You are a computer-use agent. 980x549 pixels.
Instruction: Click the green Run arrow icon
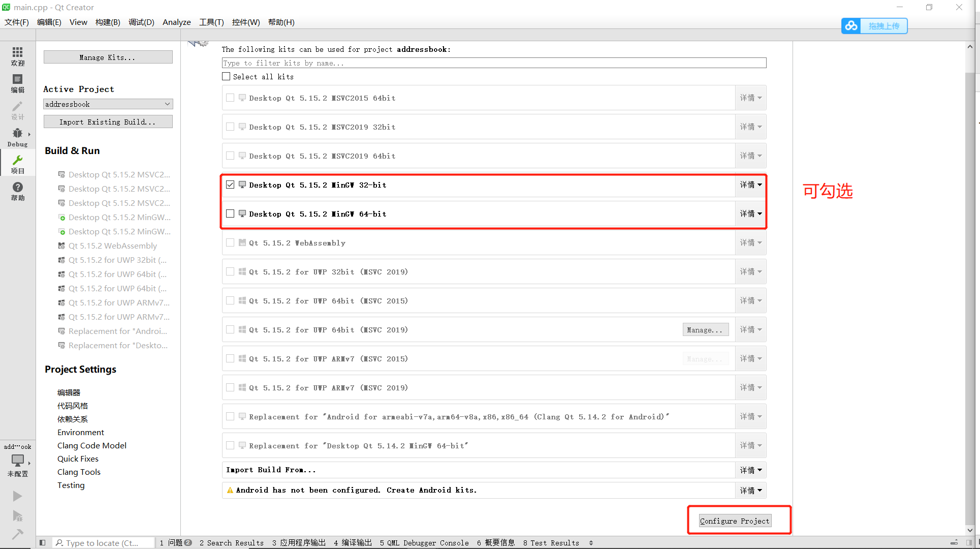17,496
